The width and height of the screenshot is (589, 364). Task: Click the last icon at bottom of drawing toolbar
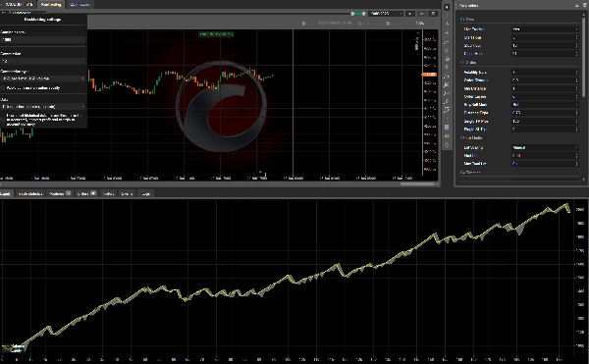tap(447, 144)
